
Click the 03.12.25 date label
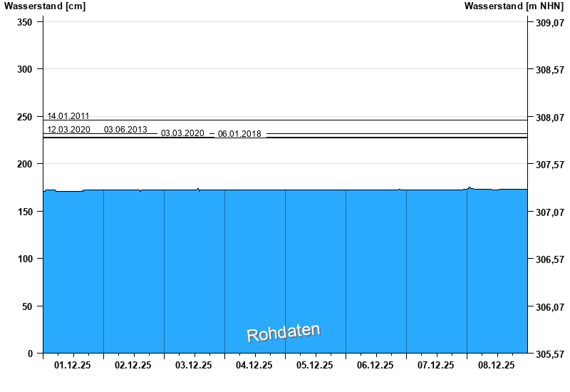pos(193,365)
